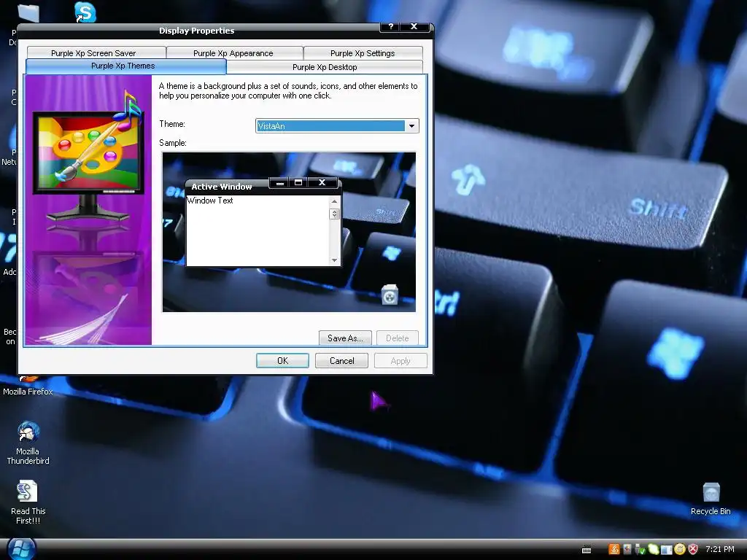747x560 pixels.
Task: Click the blue window tray icon
Action: [667, 550]
